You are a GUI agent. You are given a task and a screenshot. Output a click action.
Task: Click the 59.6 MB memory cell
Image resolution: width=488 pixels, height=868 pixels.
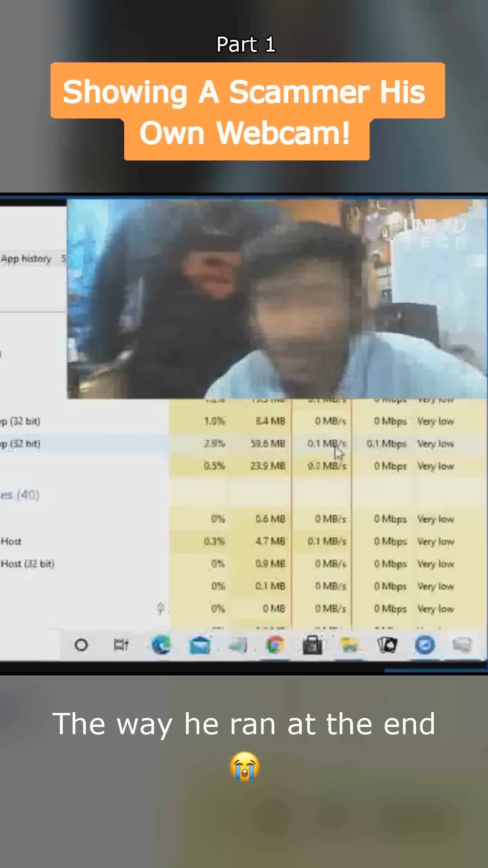pos(268,443)
